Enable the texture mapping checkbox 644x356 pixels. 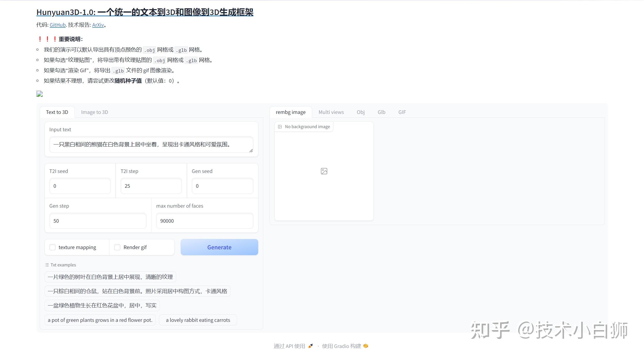pos(53,247)
